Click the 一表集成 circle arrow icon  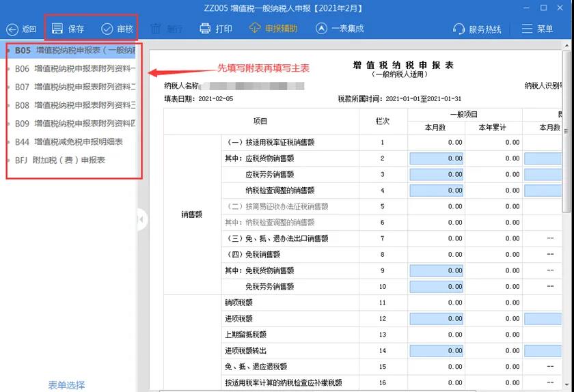point(321,29)
